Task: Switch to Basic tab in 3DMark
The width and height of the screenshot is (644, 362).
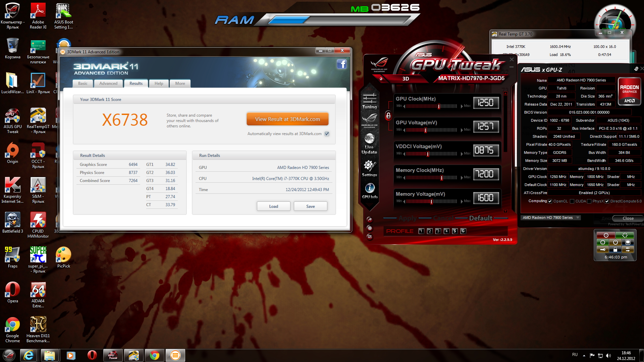Action: (x=83, y=83)
